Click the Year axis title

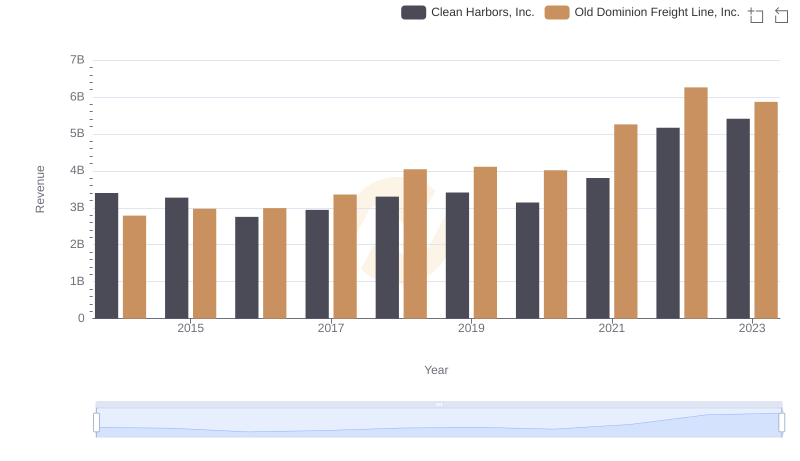(436, 370)
